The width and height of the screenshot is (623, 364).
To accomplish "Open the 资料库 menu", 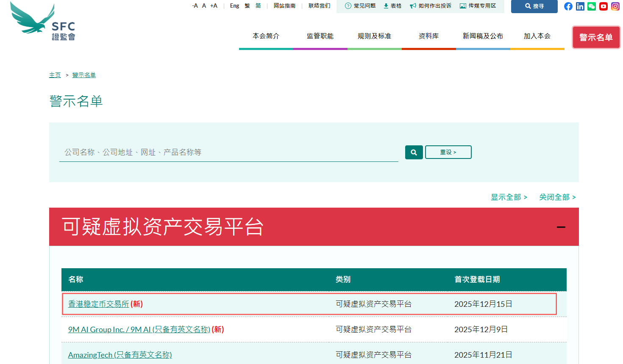I will point(428,36).
